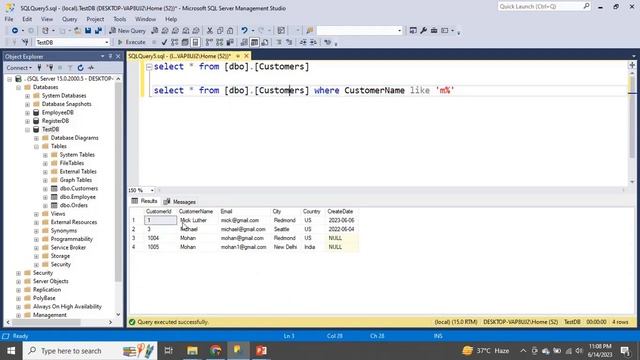This screenshot has width=640, height=360.
Task: Open the Connect dropdown in Object Explorer
Action: click(x=19, y=68)
